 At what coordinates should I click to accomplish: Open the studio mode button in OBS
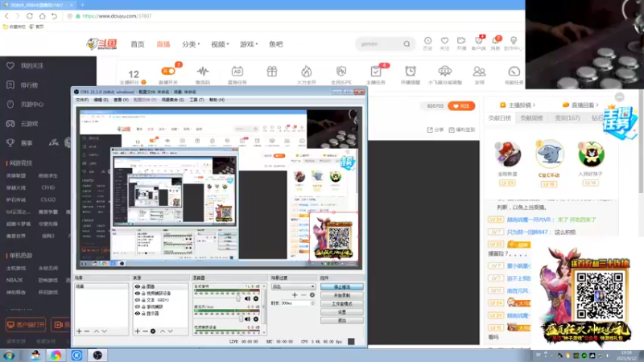click(341, 304)
